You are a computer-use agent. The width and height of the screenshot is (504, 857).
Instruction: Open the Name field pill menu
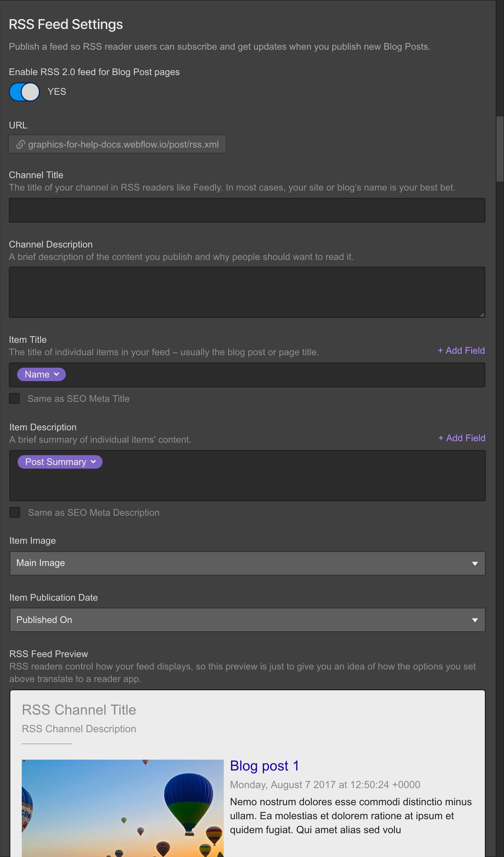click(x=41, y=374)
